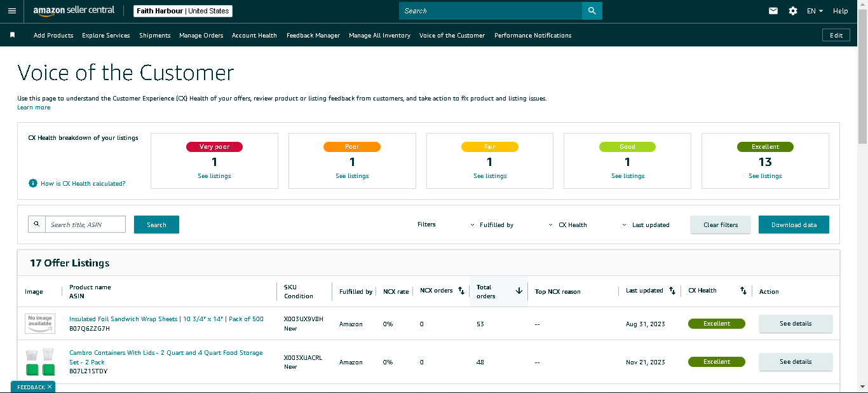Click ASIN text B07L21STDY
Screen dimensions: 868x393
pyautogui.click(x=88, y=371)
